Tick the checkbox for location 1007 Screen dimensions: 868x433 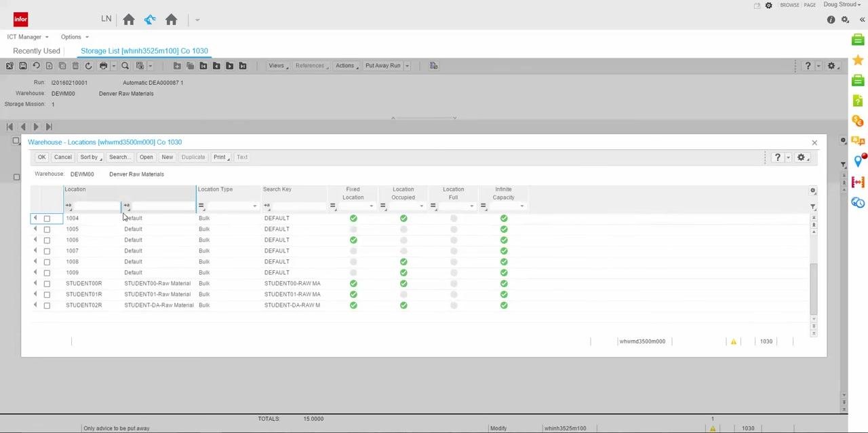click(47, 251)
